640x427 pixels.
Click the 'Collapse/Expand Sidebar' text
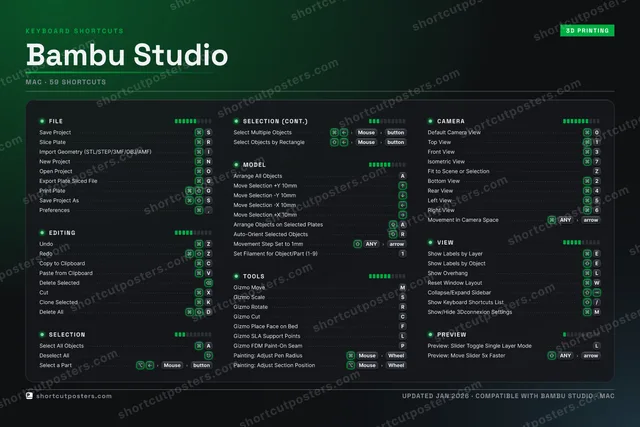(459, 293)
